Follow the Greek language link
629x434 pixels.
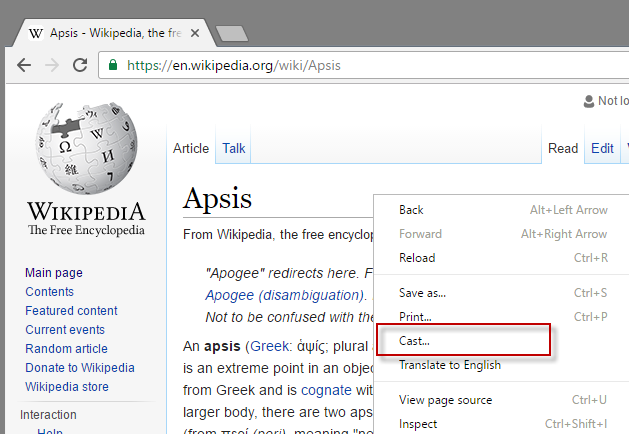click(269, 346)
